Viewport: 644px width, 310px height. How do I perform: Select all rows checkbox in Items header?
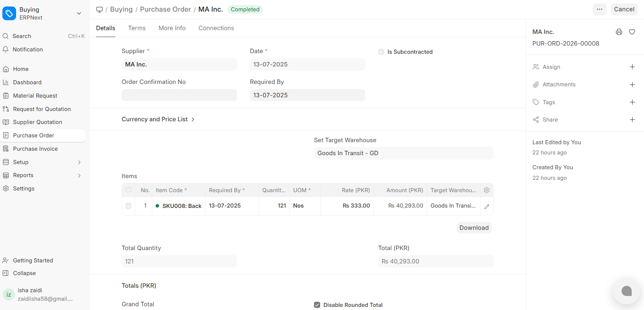coord(128,190)
